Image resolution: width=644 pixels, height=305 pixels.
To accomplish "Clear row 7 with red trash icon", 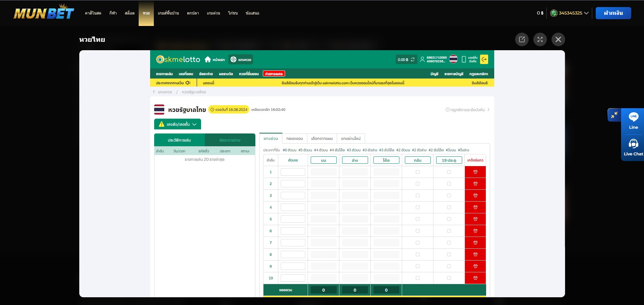I will click(475, 243).
